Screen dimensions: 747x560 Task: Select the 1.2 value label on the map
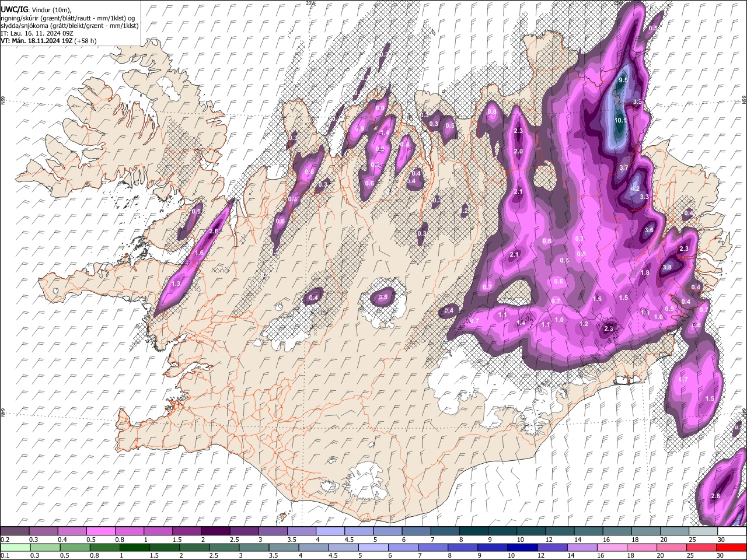(584, 324)
